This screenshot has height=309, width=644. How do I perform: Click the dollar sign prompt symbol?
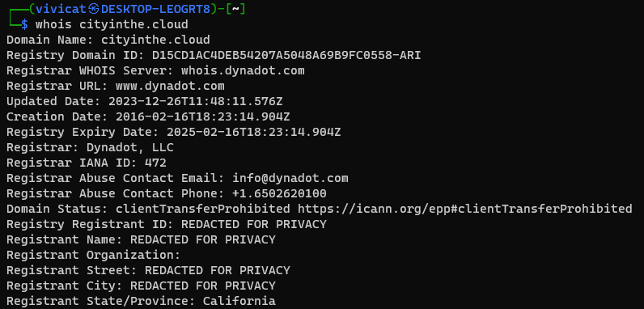tap(24, 24)
